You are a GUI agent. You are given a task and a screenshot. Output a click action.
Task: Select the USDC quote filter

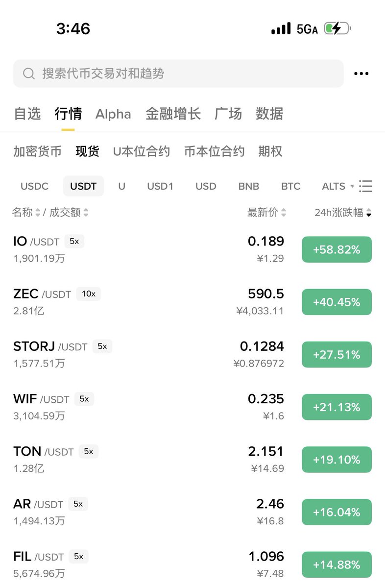pos(34,186)
